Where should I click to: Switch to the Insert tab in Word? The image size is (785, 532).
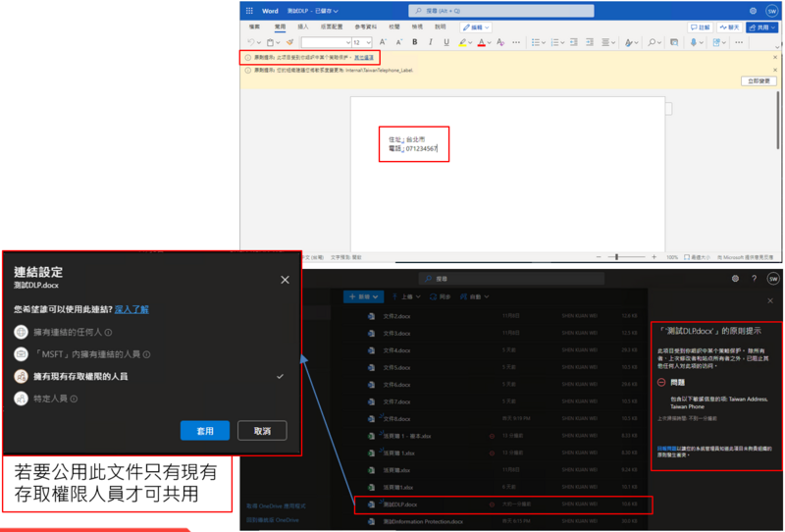[303, 27]
